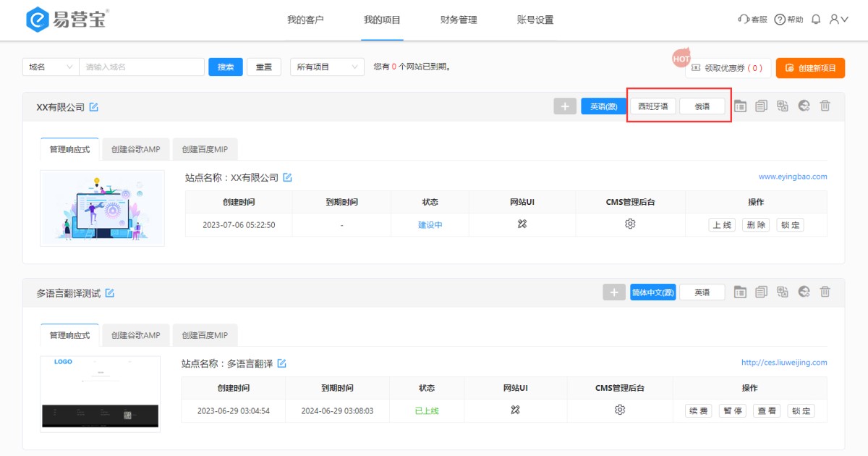Click the globe icon in 多语言翻译测试 header
The height and width of the screenshot is (456, 868).
pyautogui.click(x=804, y=292)
